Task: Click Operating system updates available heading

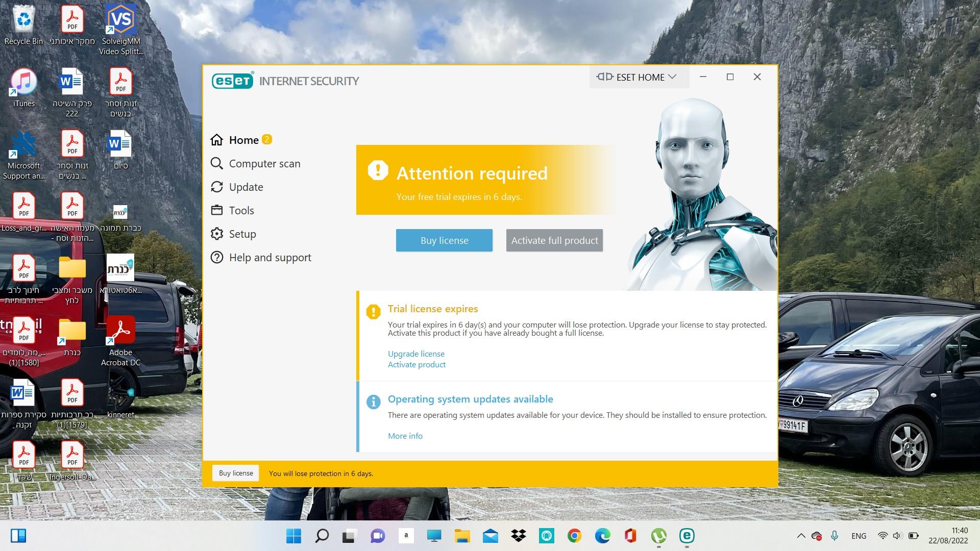Action: pyautogui.click(x=471, y=399)
